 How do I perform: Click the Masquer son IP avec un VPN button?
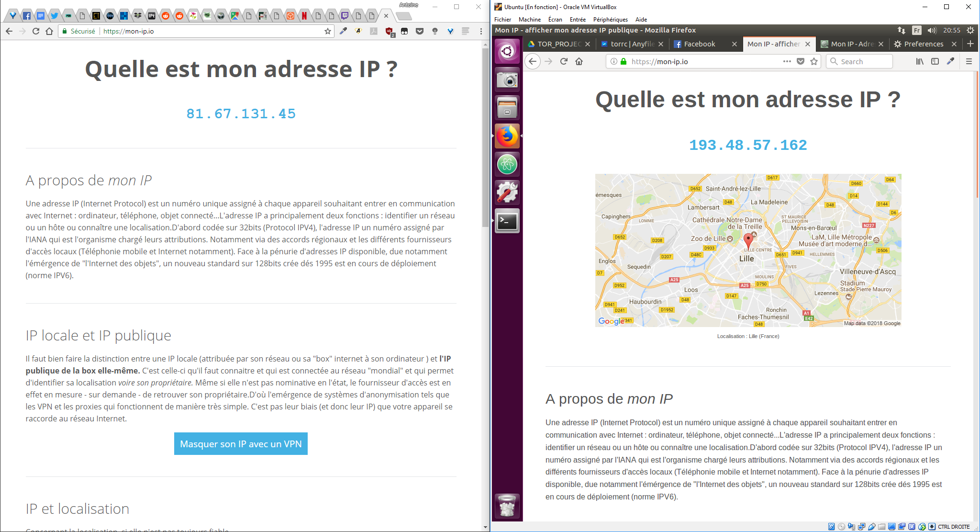click(x=241, y=444)
